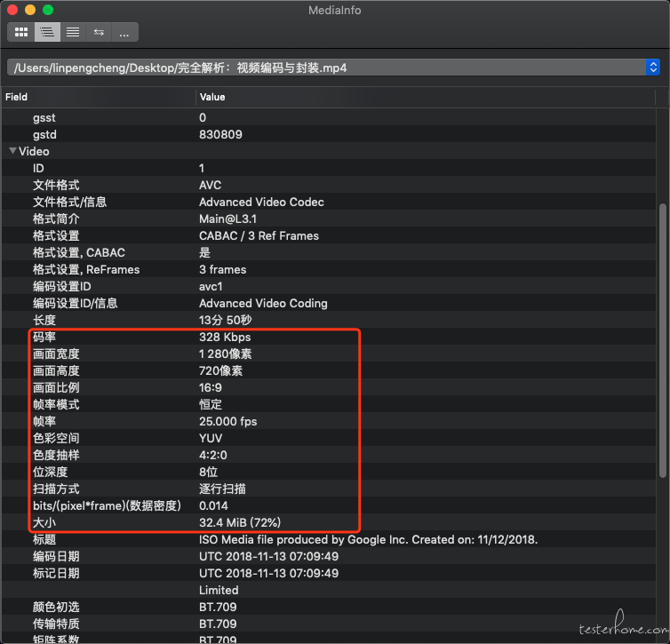Click the 16:9 aspect ratio value
670x644 pixels.
pyautogui.click(x=211, y=388)
